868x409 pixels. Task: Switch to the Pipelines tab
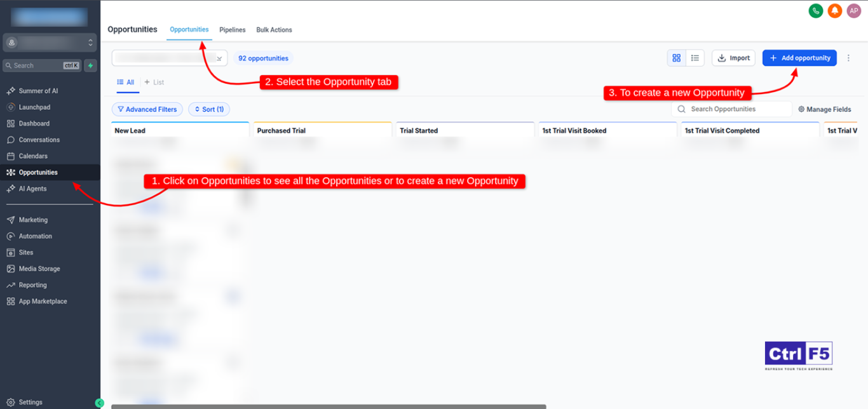point(232,30)
